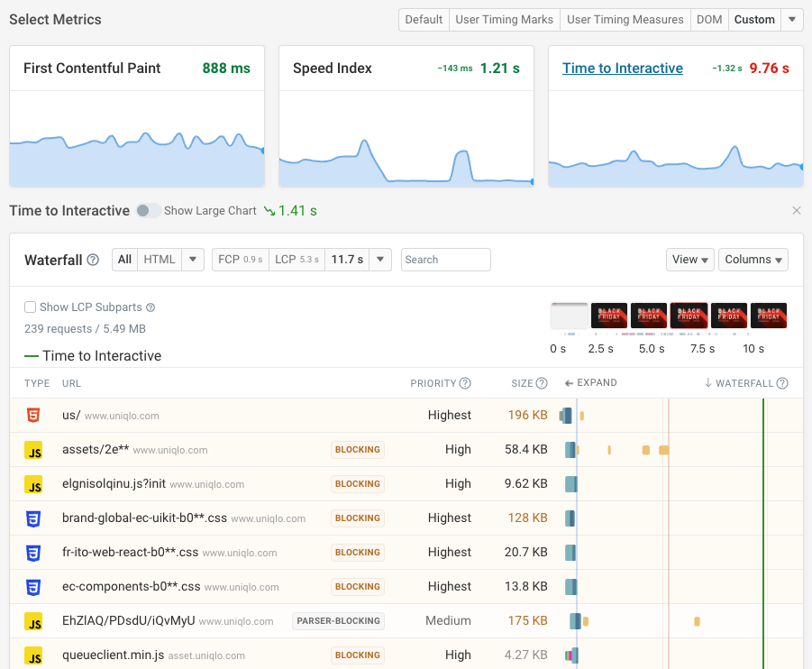Viewport: 812px width, 669px height.
Task: Close the Time to Interactive panel
Action: tap(796, 211)
